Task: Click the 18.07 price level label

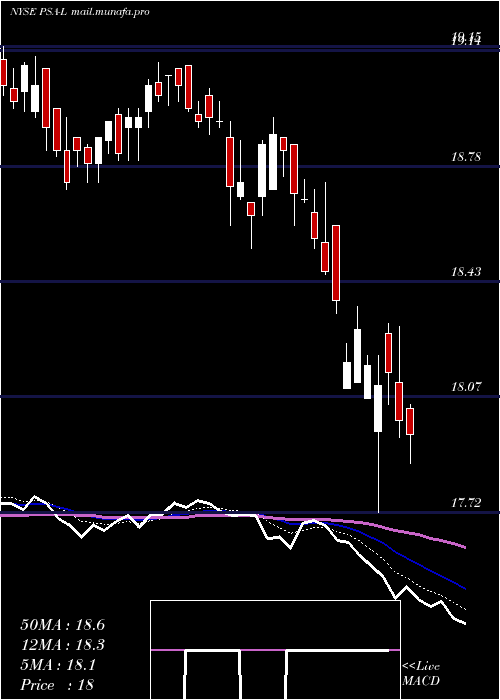Action: (x=466, y=387)
